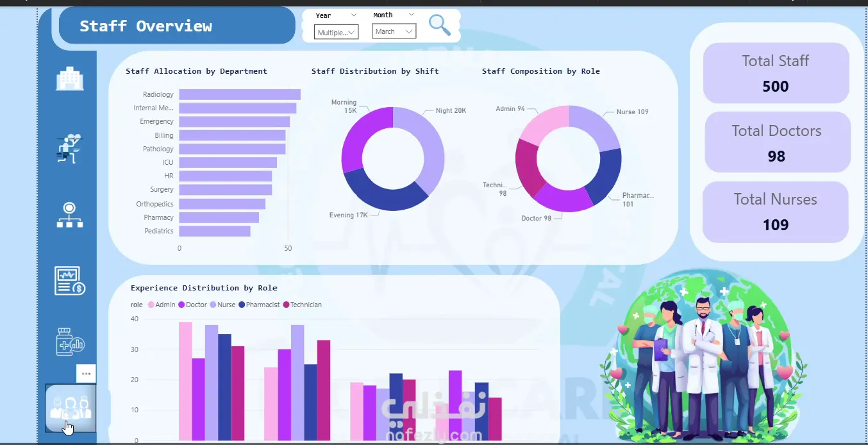Open the patient bed icon in sidebar

pos(69,148)
